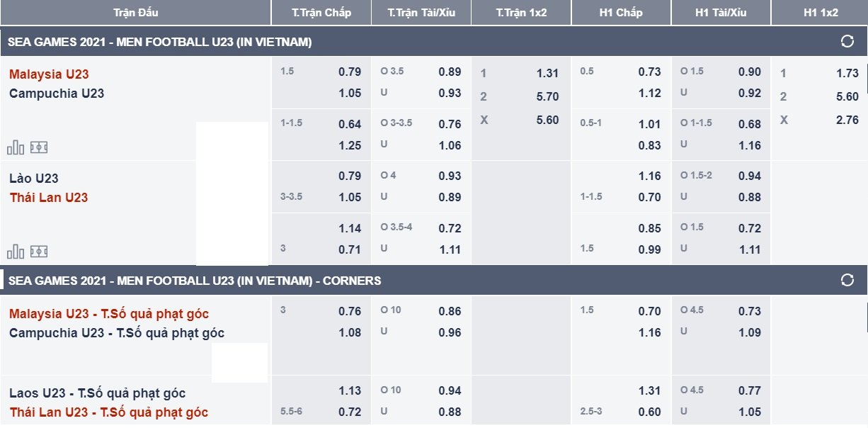The height and width of the screenshot is (428, 868).
Task: Open live pitch view for Lào U23 match
Action: (x=39, y=252)
